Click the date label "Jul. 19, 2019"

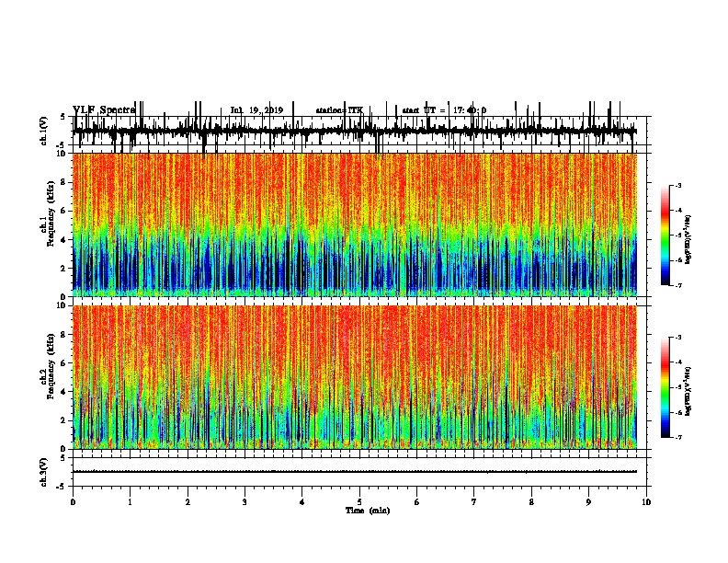256,110
